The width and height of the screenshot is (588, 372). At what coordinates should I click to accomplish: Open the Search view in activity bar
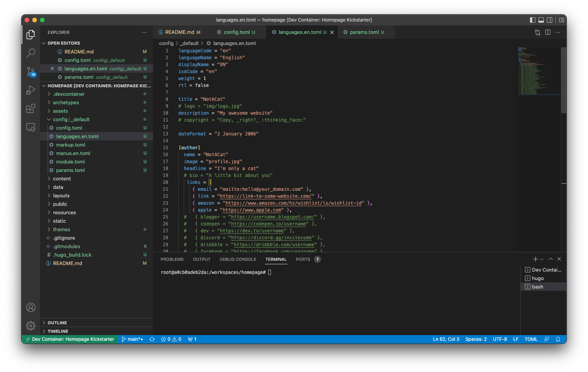pyautogui.click(x=31, y=53)
